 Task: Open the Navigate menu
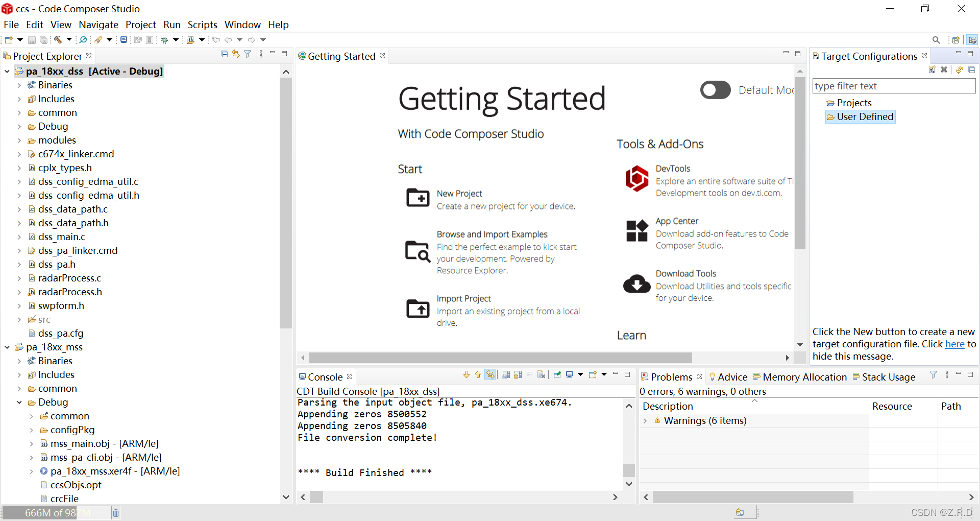click(x=99, y=25)
